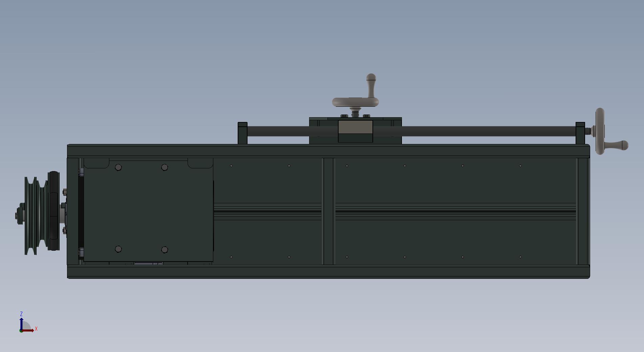Click the lower-left bolt on the cover plate

(x=118, y=249)
